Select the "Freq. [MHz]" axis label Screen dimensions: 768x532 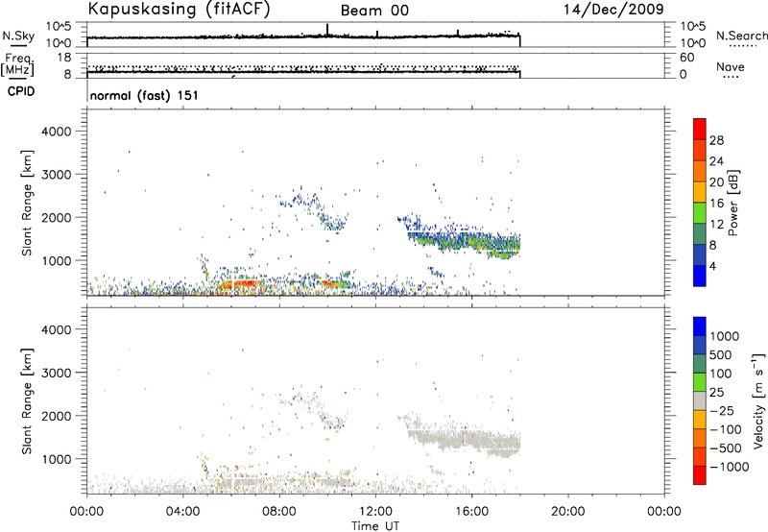pyautogui.click(x=17, y=65)
